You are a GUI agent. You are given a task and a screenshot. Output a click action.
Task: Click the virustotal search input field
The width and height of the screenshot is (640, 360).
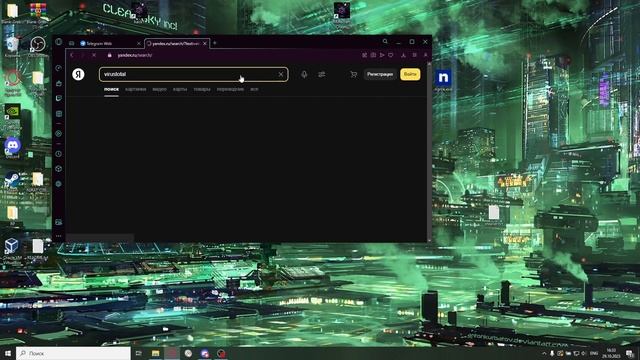[193, 74]
